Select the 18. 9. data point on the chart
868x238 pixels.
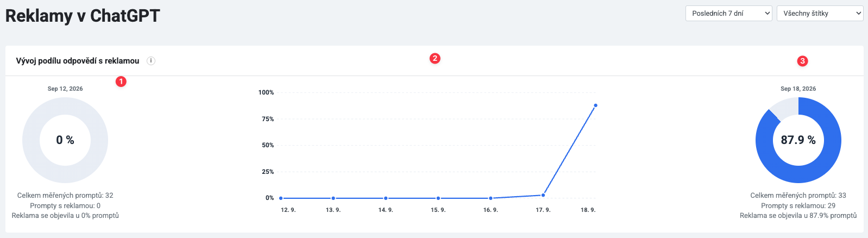tap(595, 105)
